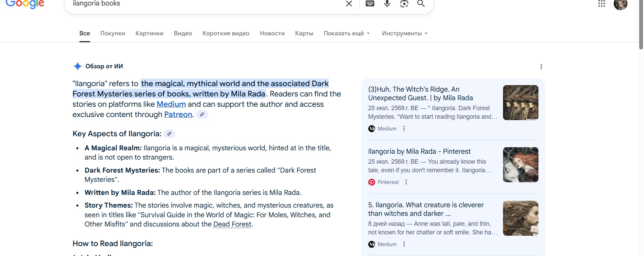Screen dimensions: 644x256
Task: Click the Medium icon under The Witch's Ridge
Action: [x=372, y=129]
